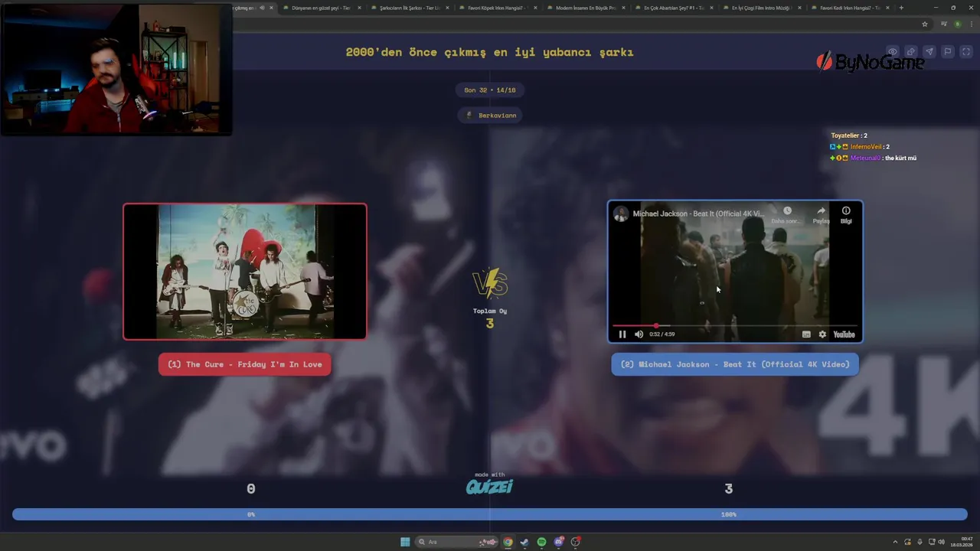Viewport: 980px width, 551px height.
Task: Expand hidden system tray icons chevron
Action: 895,542
